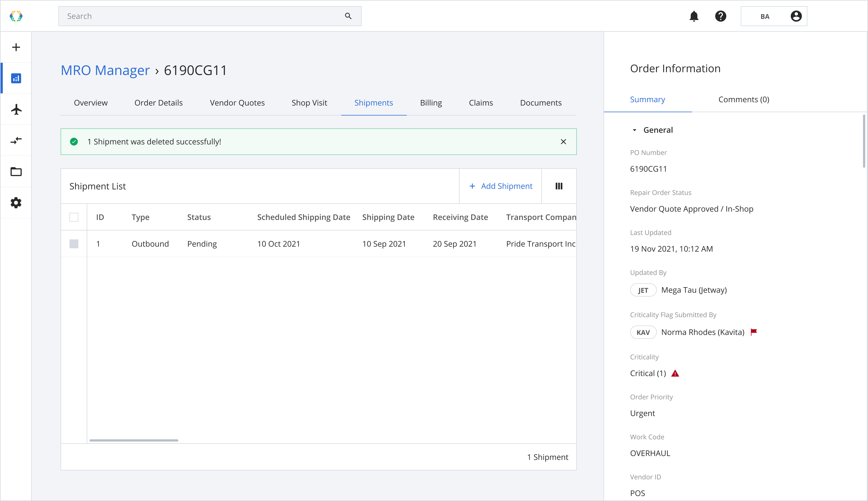Open the Vendor Quotes tab

[x=238, y=103]
